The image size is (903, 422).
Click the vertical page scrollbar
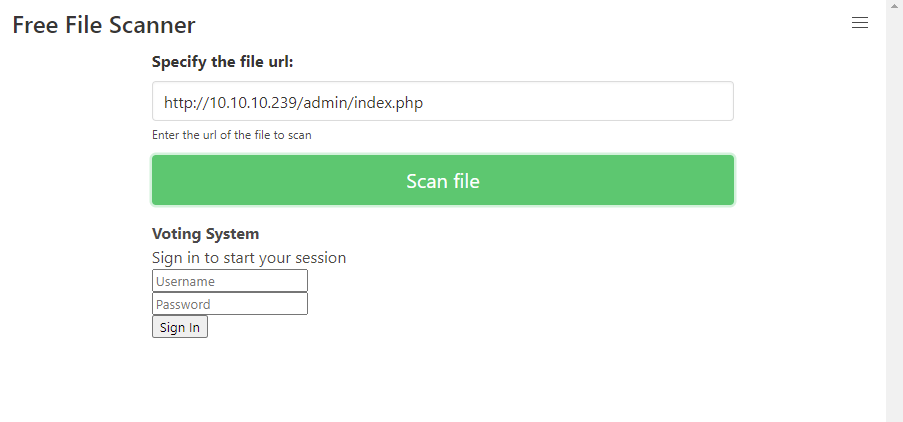(x=894, y=210)
